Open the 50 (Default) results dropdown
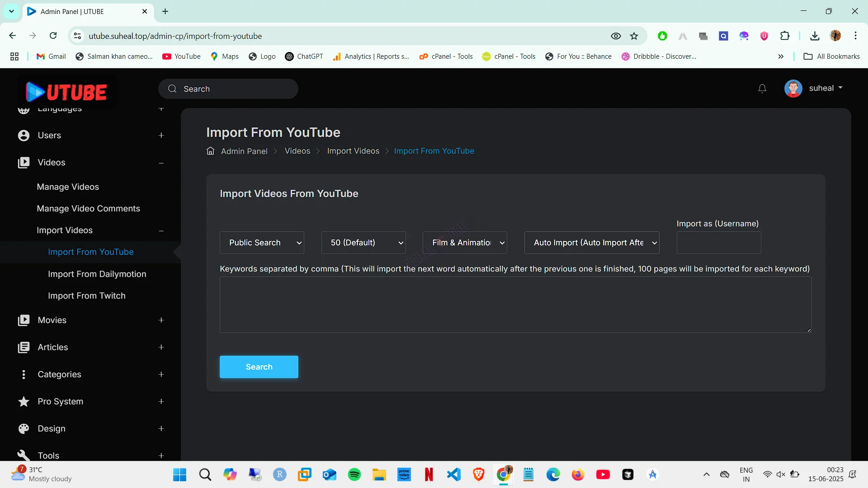The width and height of the screenshot is (868, 488). (363, 243)
